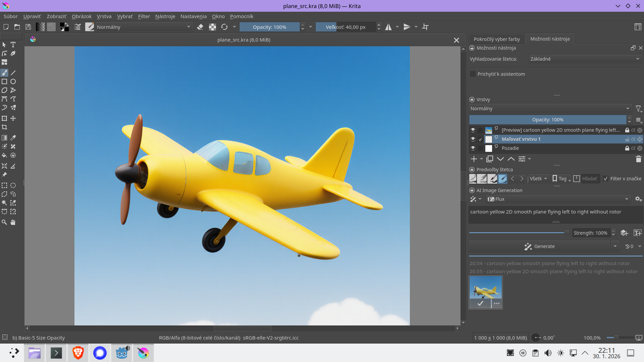Delete layer with trash icon

pos(638,159)
